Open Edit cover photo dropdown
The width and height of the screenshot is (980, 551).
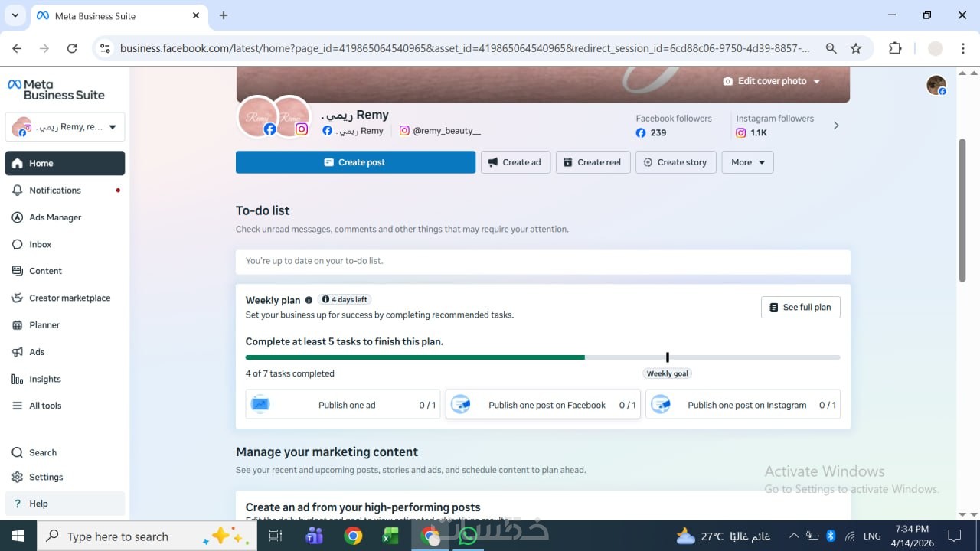click(771, 81)
